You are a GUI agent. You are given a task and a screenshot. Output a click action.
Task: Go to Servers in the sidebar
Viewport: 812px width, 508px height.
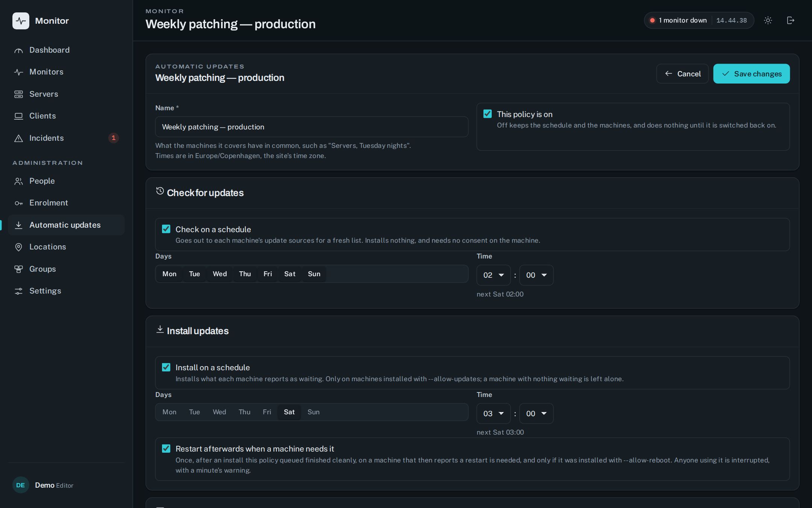66,94
